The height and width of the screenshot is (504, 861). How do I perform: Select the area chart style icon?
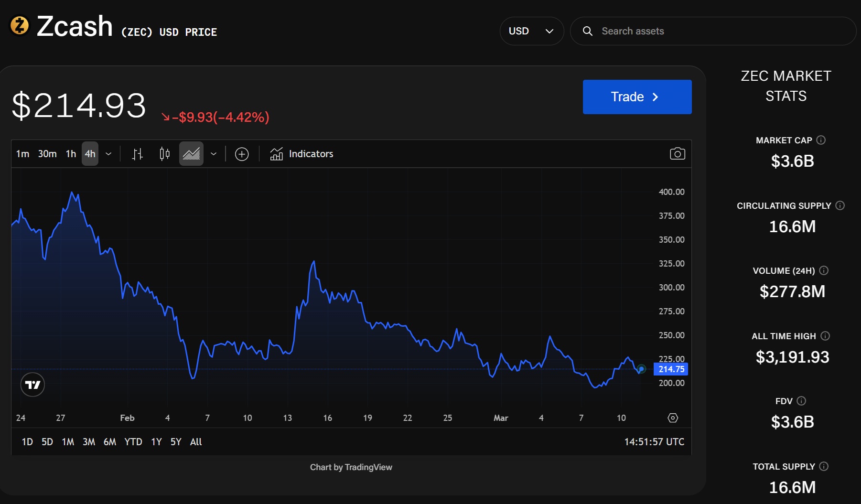click(191, 154)
